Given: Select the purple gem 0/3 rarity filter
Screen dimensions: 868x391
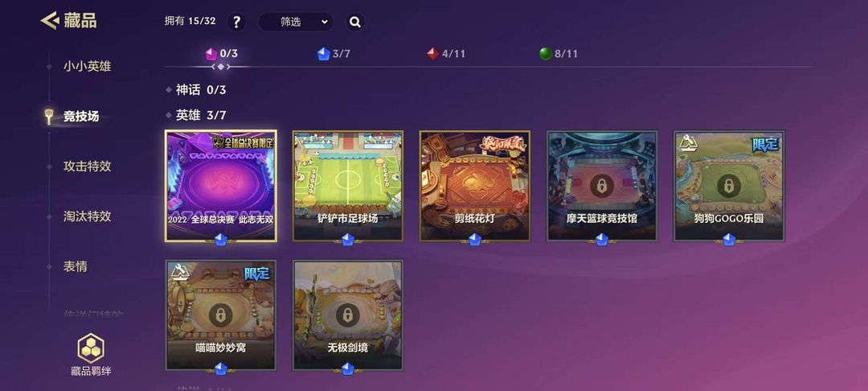Looking at the screenshot, I should coord(221,54).
